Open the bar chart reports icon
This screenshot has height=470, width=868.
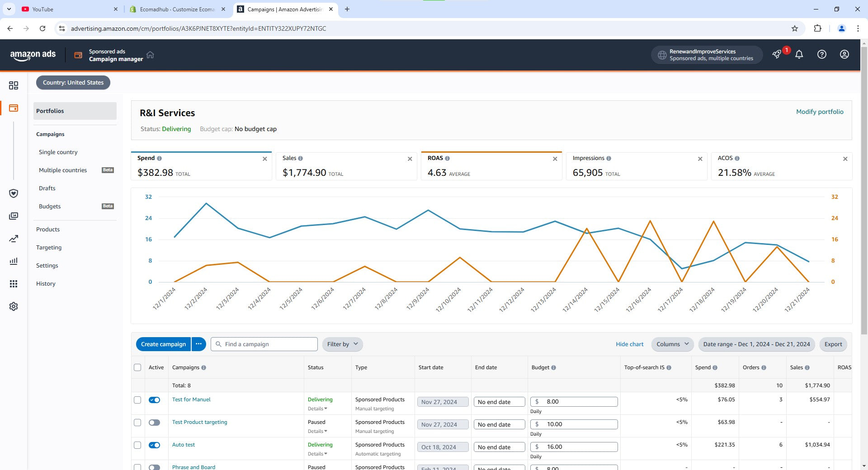point(14,261)
